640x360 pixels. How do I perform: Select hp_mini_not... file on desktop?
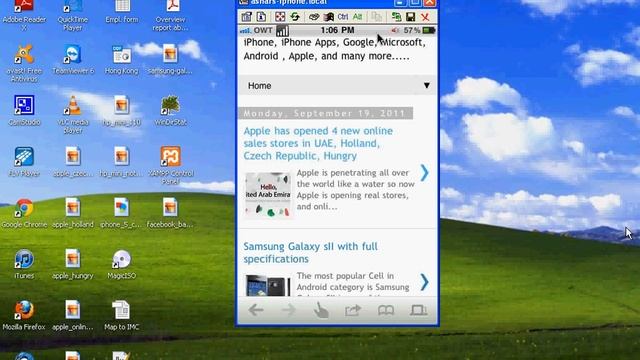[x=122, y=162]
